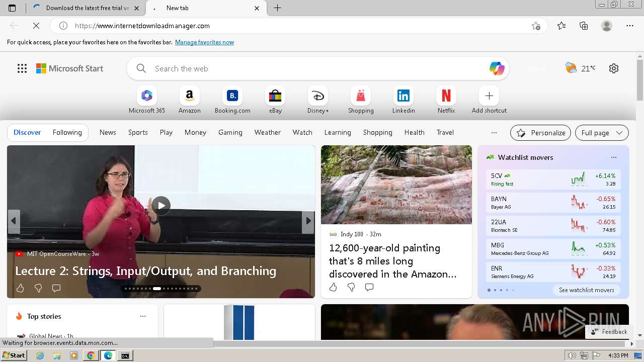
Task: Like the Lecture 2 story
Action: click(20, 288)
